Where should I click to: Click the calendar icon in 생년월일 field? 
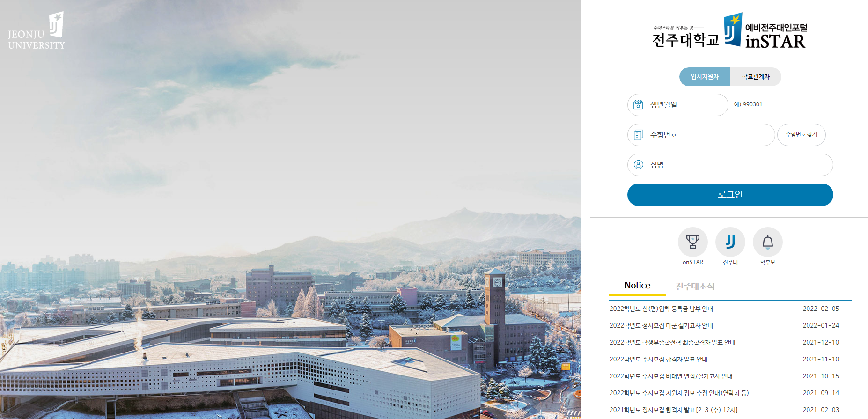coord(638,105)
